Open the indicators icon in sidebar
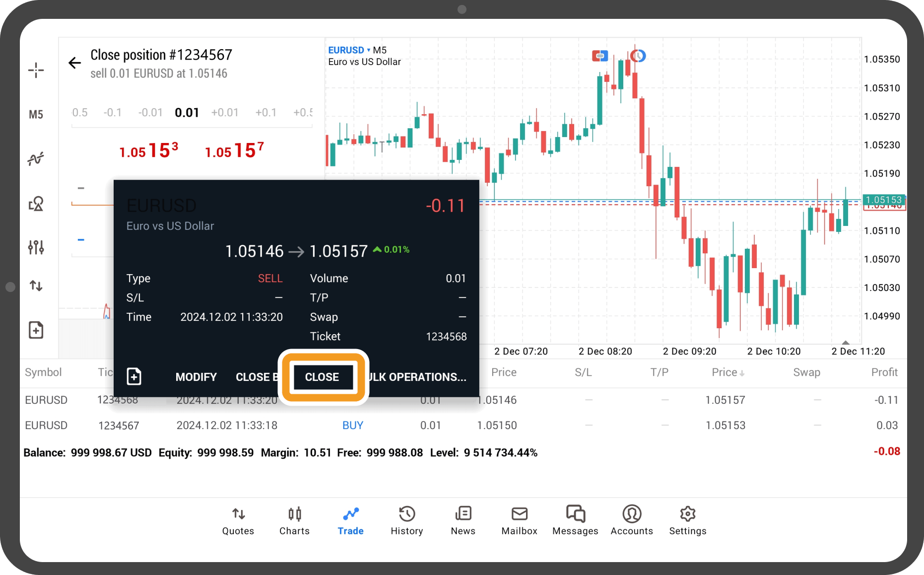924x575 pixels. click(36, 159)
